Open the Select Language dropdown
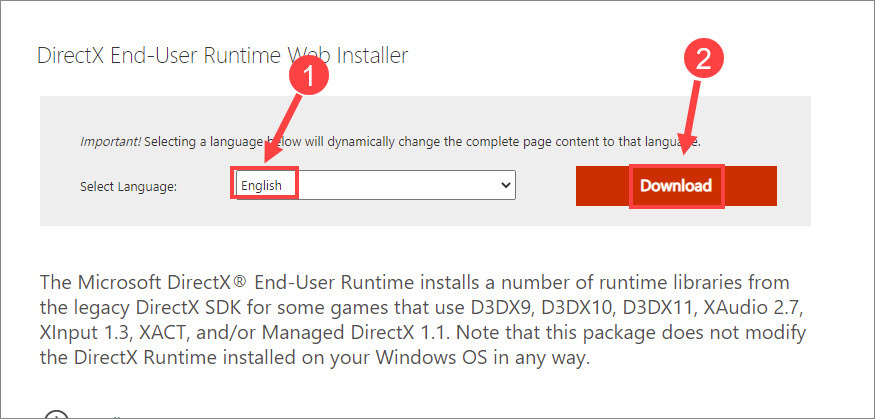The image size is (875, 419). click(374, 185)
